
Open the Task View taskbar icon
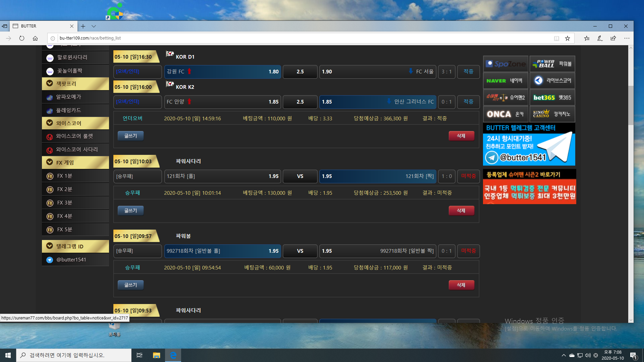point(140,355)
